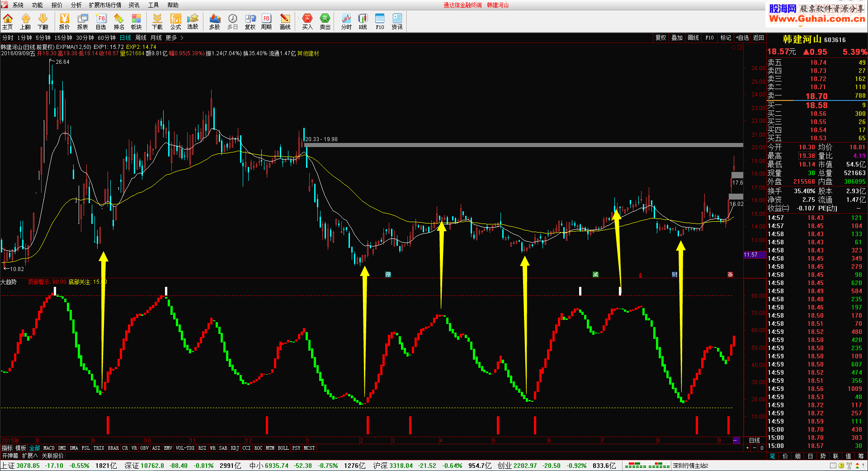This screenshot has width=868, height=471.
Task: Click the + zoom button beside 日线 label
Action: point(747,448)
